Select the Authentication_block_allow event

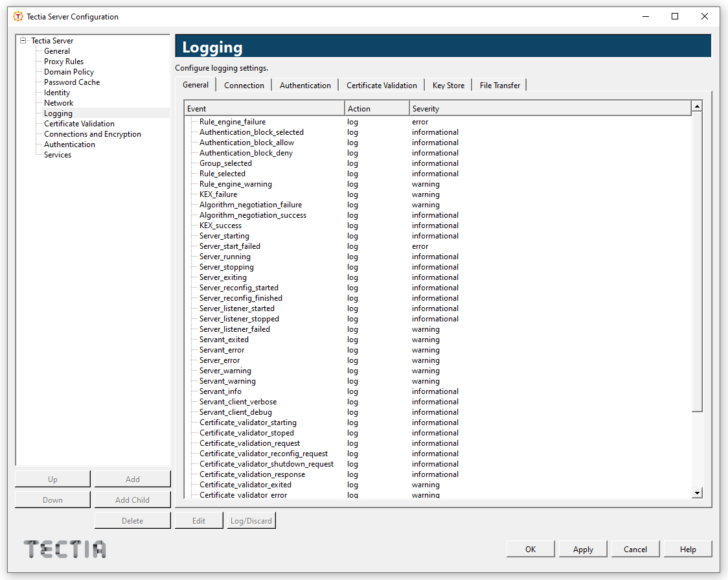(247, 143)
